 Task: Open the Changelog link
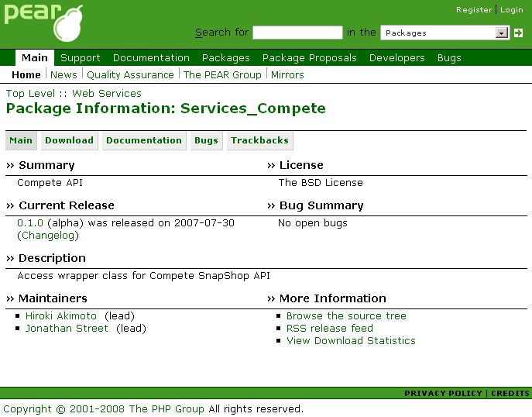point(48,236)
